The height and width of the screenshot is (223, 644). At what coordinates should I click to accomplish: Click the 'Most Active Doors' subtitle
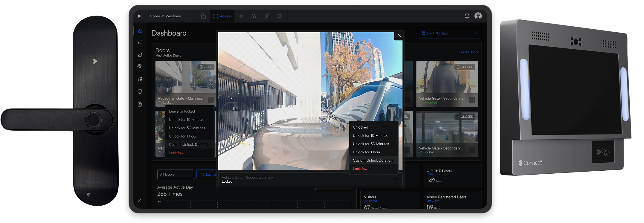tap(168, 56)
